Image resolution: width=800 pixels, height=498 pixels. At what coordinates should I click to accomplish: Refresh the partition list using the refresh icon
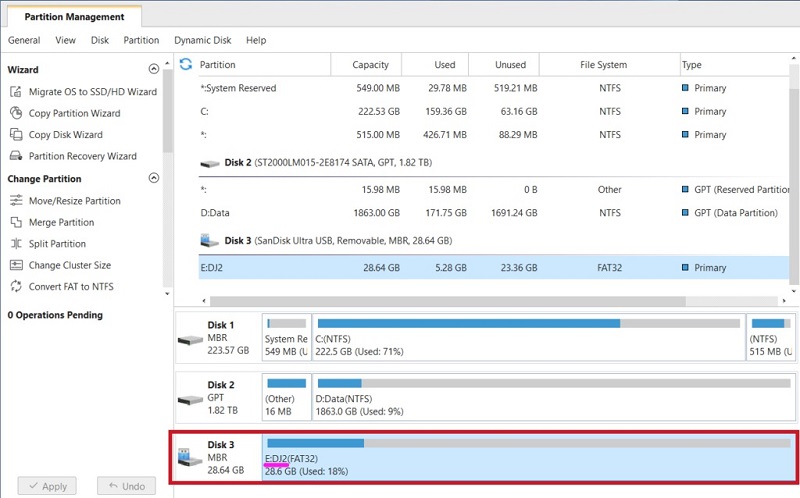[185, 65]
